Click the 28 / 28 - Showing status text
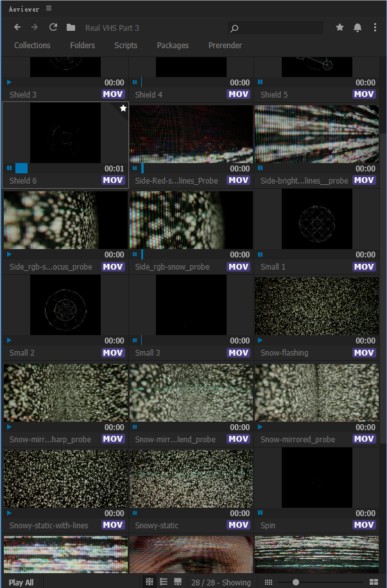The height and width of the screenshot is (588, 387). pos(221,582)
